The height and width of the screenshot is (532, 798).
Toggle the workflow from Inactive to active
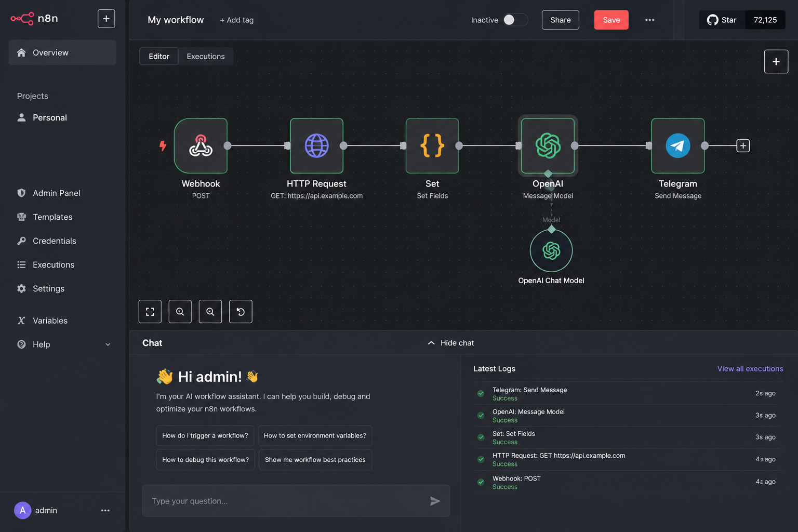click(x=515, y=20)
